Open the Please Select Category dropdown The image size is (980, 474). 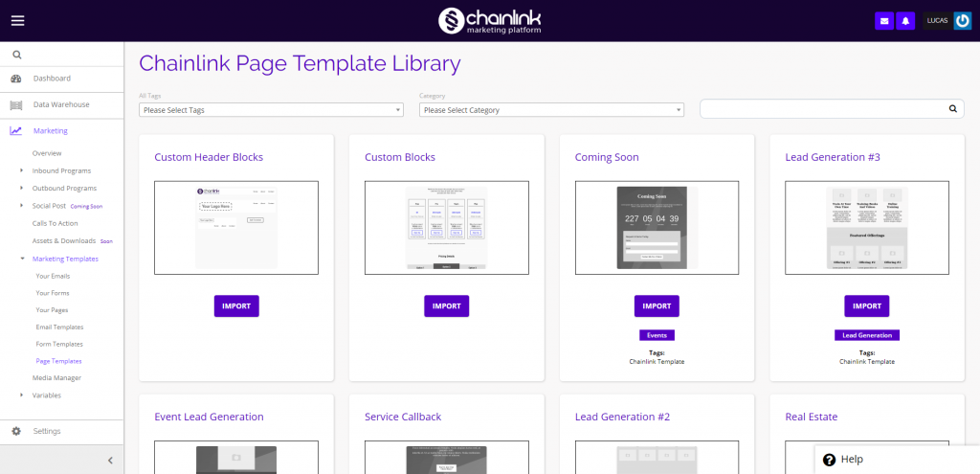point(552,110)
